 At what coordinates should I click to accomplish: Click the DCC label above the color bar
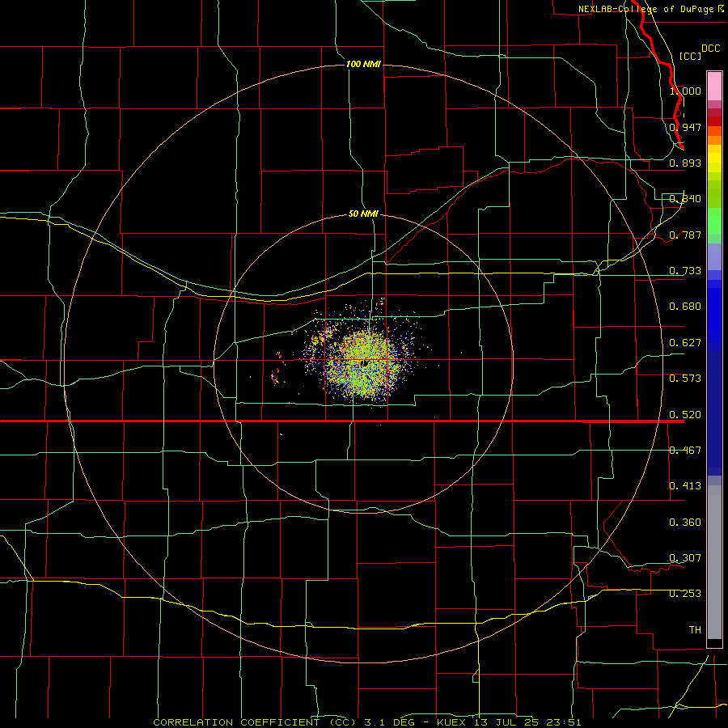[710, 49]
